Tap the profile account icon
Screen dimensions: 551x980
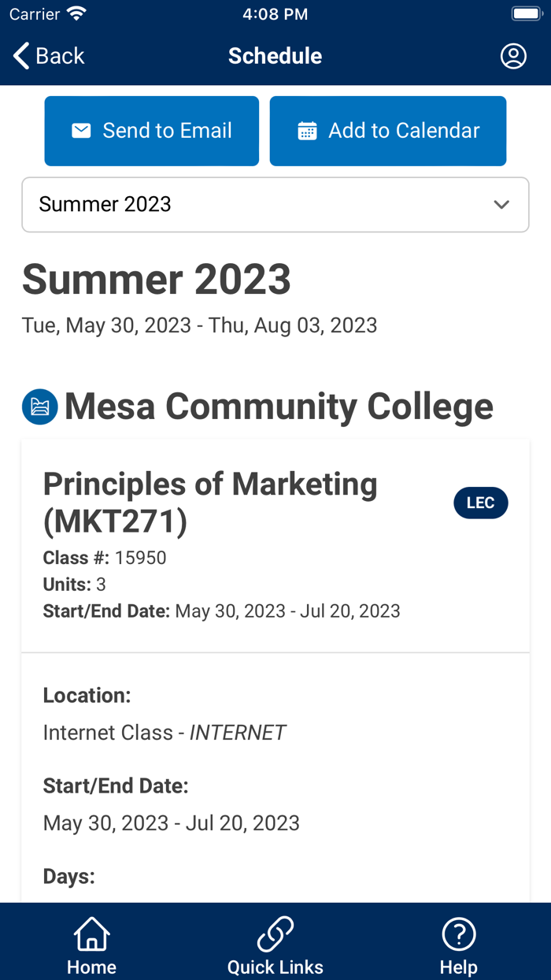click(x=512, y=56)
